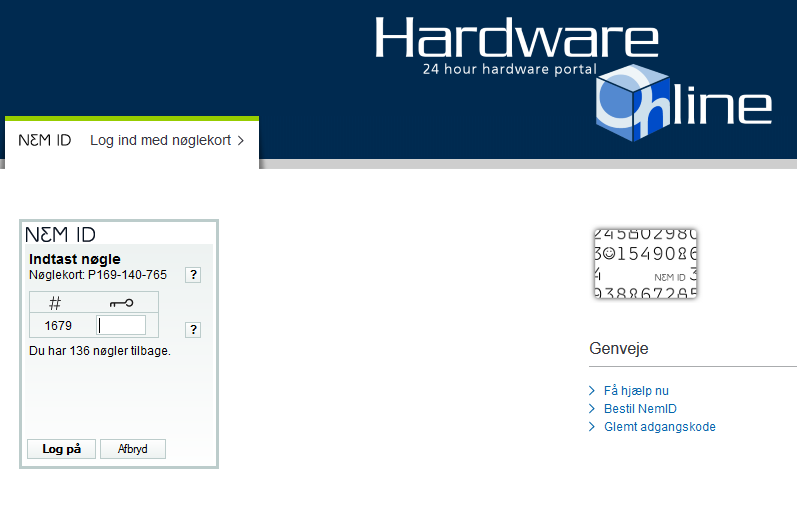Click the NEM ID logo in the tab

click(45, 140)
